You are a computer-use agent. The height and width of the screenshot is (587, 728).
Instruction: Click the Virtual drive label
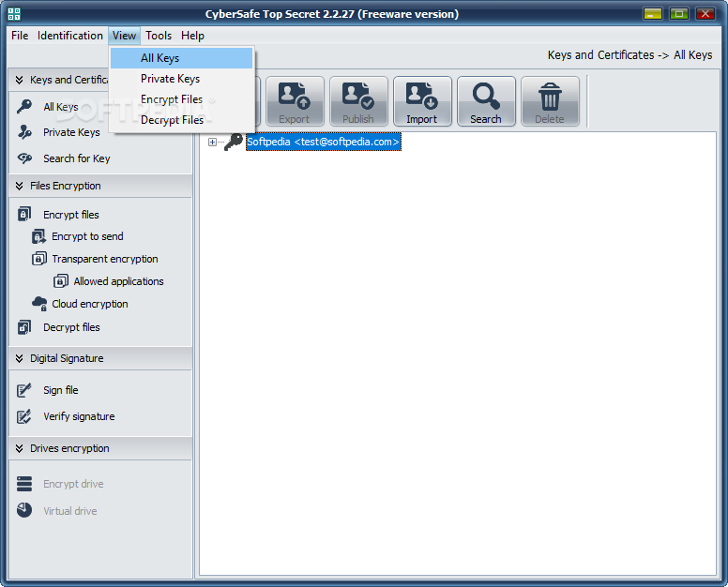pyautogui.click(x=70, y=511)
